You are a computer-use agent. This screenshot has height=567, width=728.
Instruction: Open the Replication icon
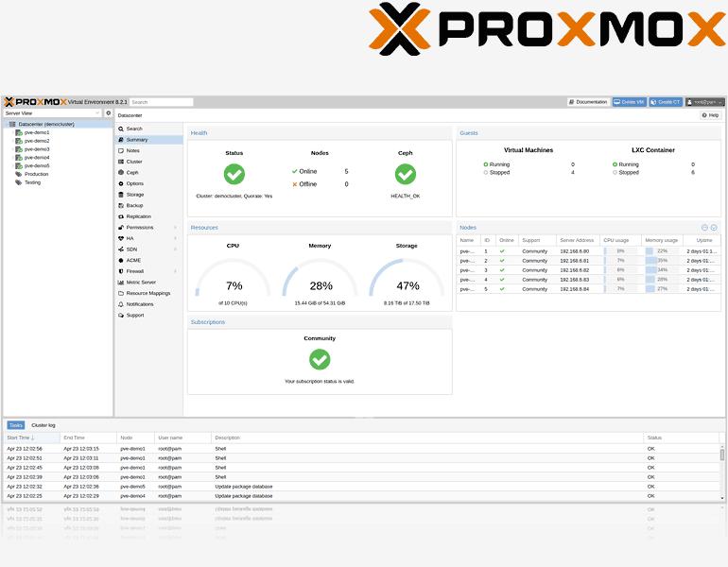(x=121, y=216)
